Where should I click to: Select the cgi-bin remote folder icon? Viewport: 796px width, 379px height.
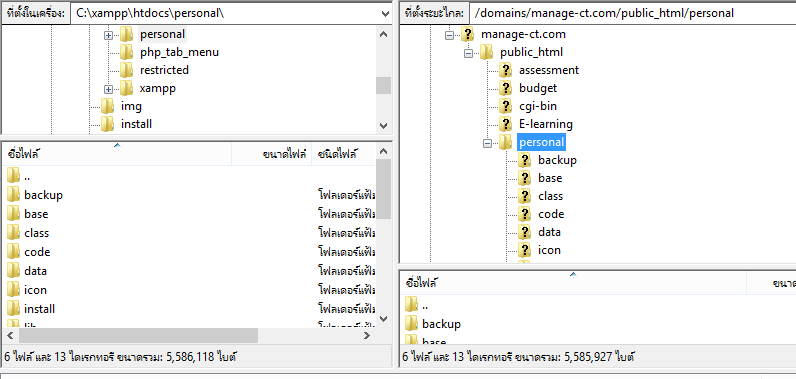[505, 106]
